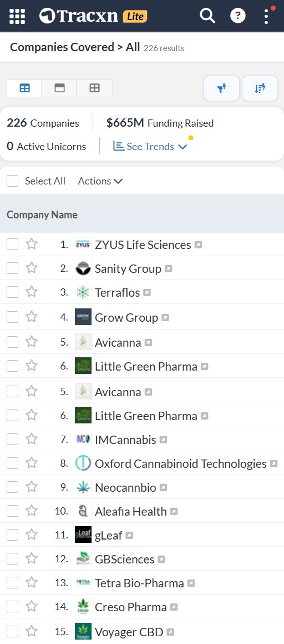Open the three-dot more options menu
The width and height of the screenshot is (284, 644).
(x=267, y=16)
